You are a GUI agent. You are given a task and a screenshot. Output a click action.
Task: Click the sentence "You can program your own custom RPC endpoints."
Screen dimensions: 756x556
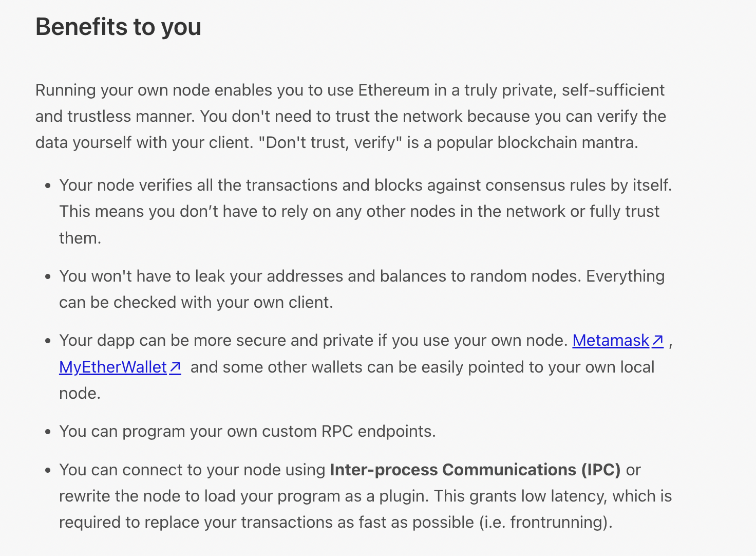(x=247, y=432)
